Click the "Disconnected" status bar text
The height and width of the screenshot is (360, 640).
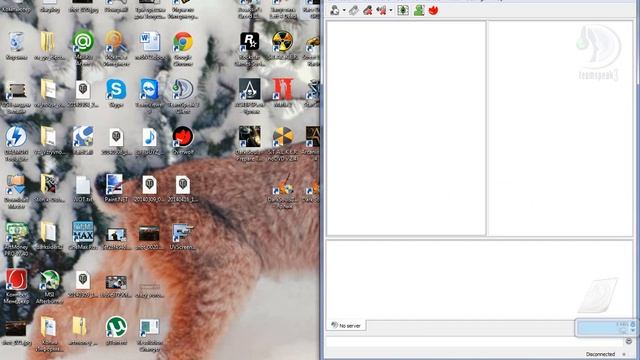[x=600, y=354]
